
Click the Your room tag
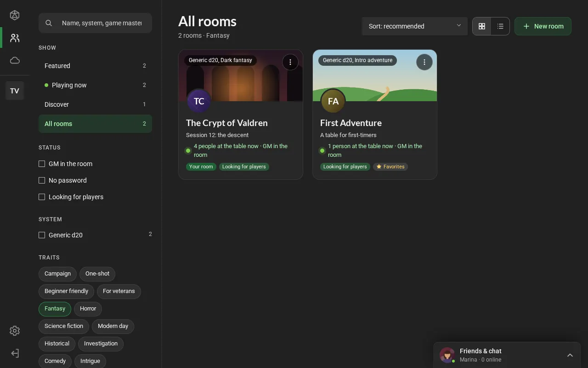tap(201, 167)
